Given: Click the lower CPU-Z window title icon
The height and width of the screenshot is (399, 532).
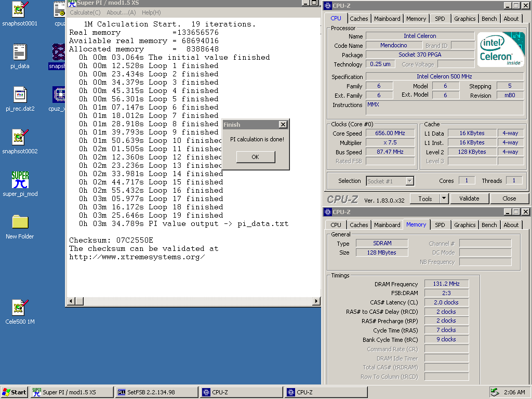Looking at the screenshot, I should click(x=328, y=212).
